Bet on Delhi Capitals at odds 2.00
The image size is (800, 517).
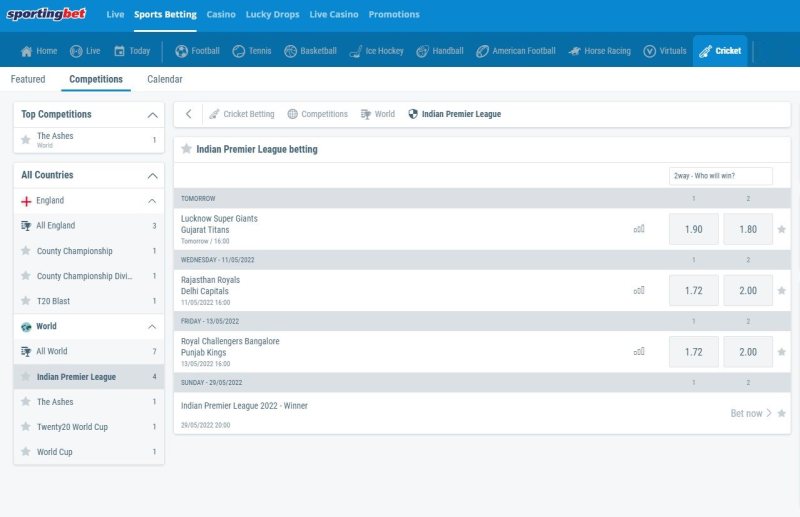tap(747, 291)
